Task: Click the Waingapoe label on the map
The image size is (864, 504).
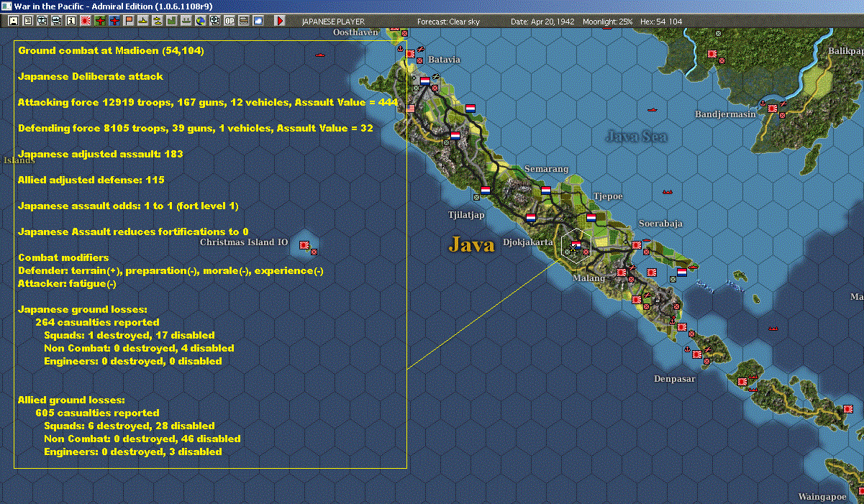Action: coord(822,497)
